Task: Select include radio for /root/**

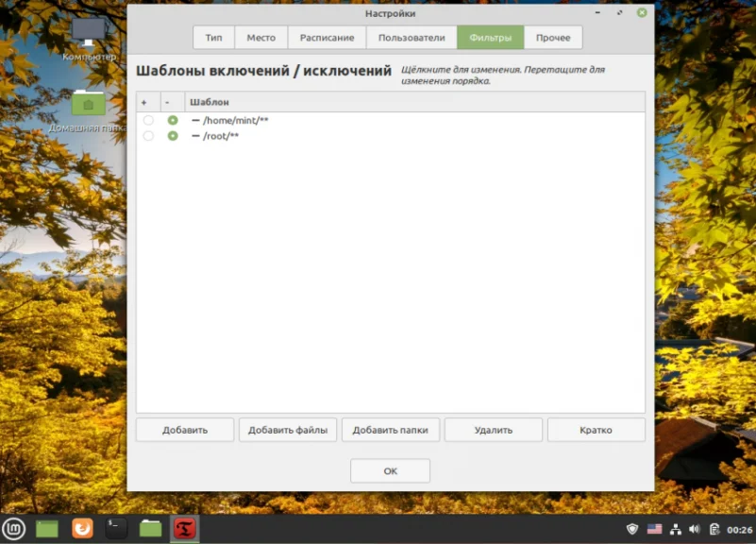Action: 148,136
